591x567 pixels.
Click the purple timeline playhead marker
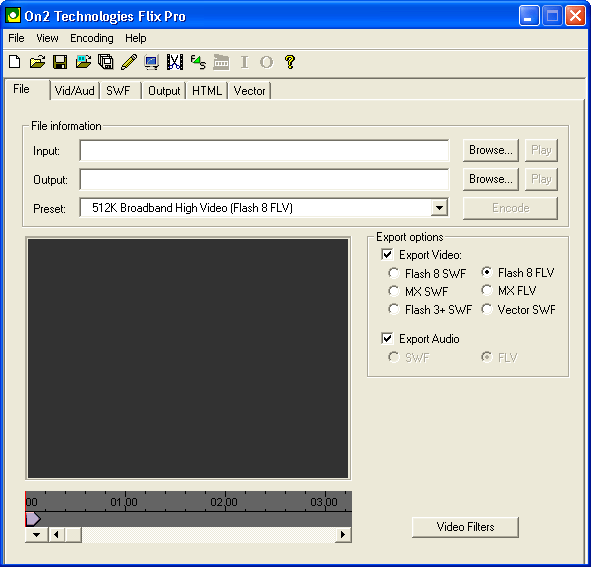coord(33,519)
